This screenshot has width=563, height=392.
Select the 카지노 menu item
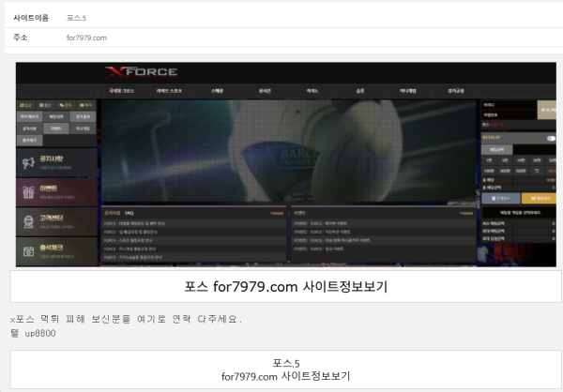[x=311, y=93]
